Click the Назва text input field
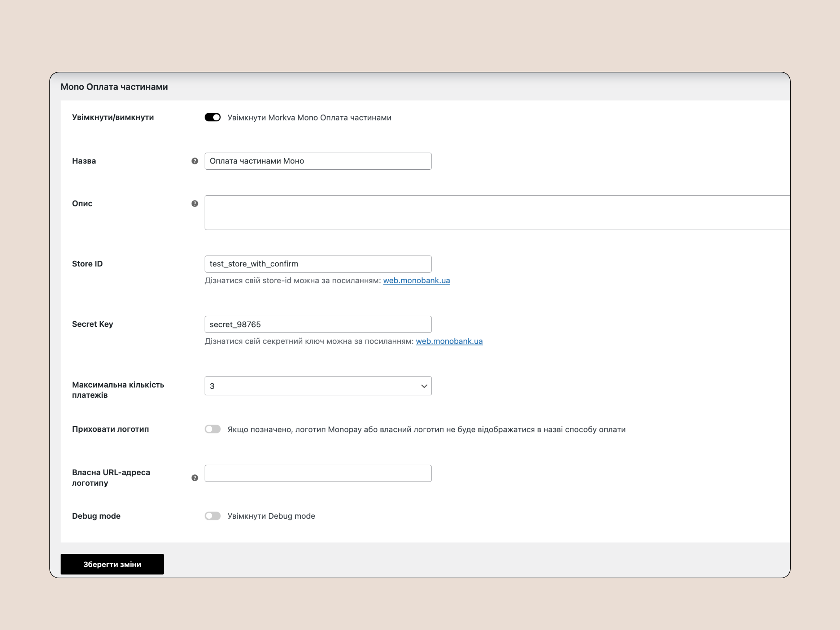 pos(318,161)
